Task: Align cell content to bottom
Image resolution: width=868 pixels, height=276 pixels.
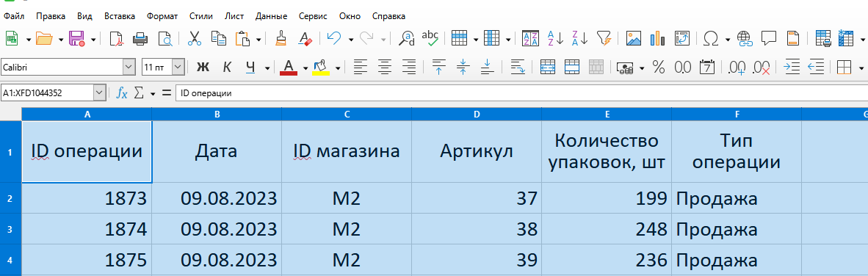Action: coord(487,68)
